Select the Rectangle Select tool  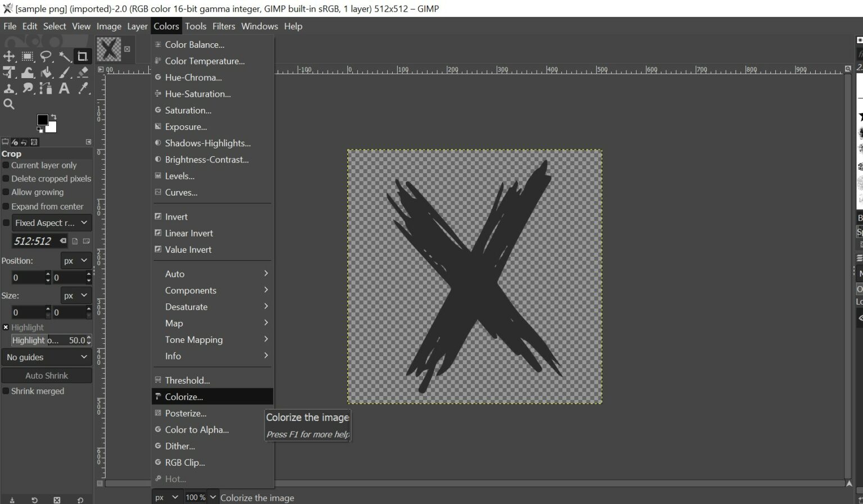tap(28, 56)
